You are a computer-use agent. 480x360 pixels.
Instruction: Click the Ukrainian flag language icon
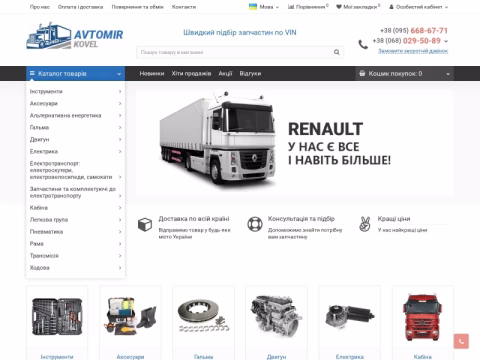(253, 6)
